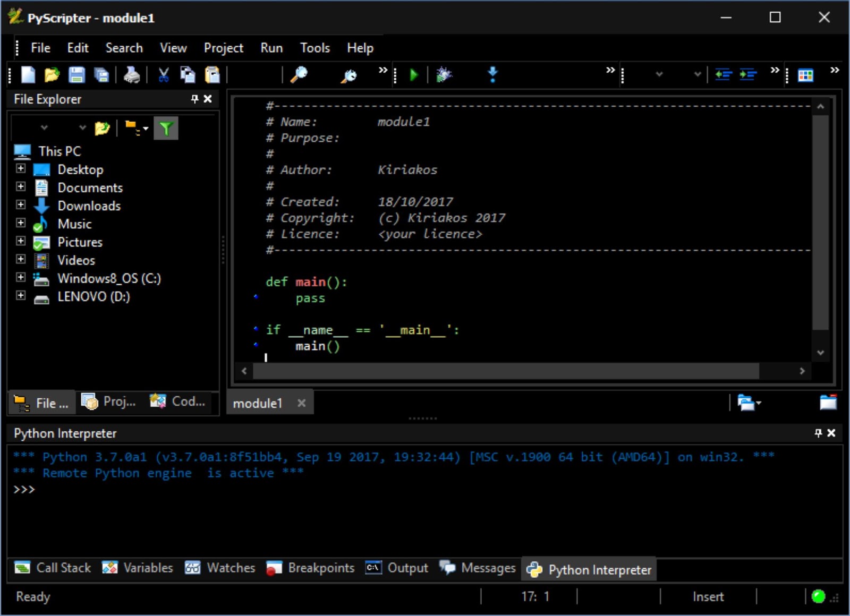Open the drive selector dropdown in File Explorer
850x616 pixels.
click(x=44, y=127)
